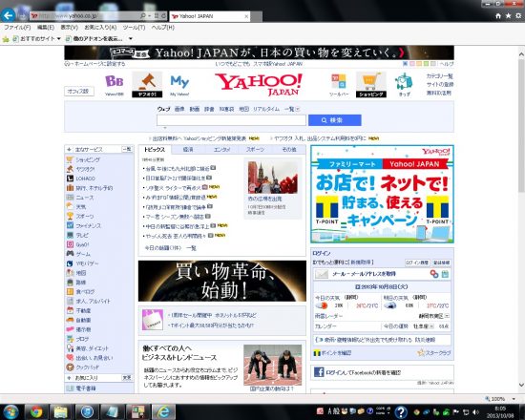Open the Help link at top right
The width and height of the screenshot is (525, 420).
[447, 64]
